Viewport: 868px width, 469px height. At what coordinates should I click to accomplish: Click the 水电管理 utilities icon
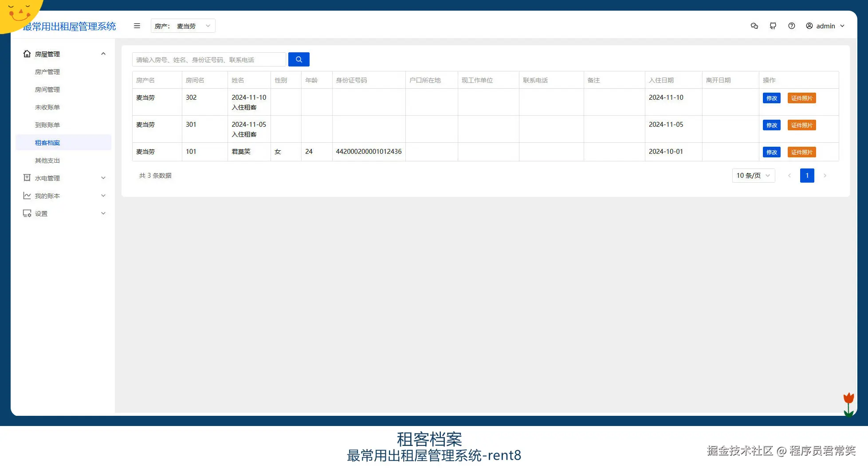(27, 178)
